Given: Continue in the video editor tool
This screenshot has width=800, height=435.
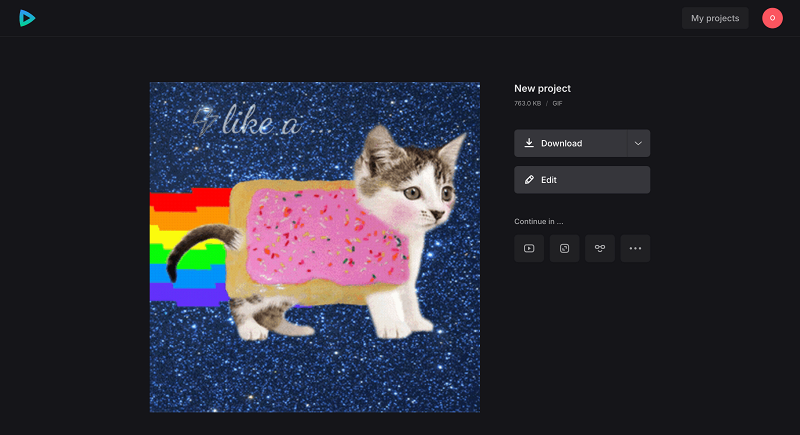Looking at the screenshot, I should 529,248.
